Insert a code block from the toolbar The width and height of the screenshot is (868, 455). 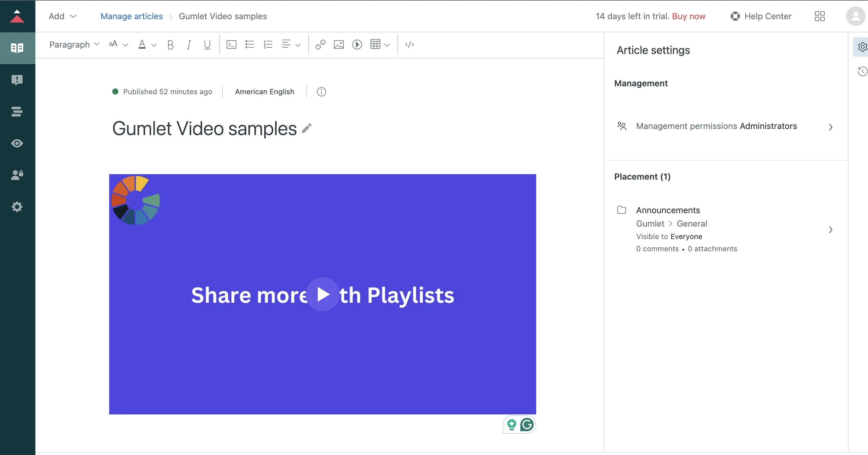[x=231, y=45]
